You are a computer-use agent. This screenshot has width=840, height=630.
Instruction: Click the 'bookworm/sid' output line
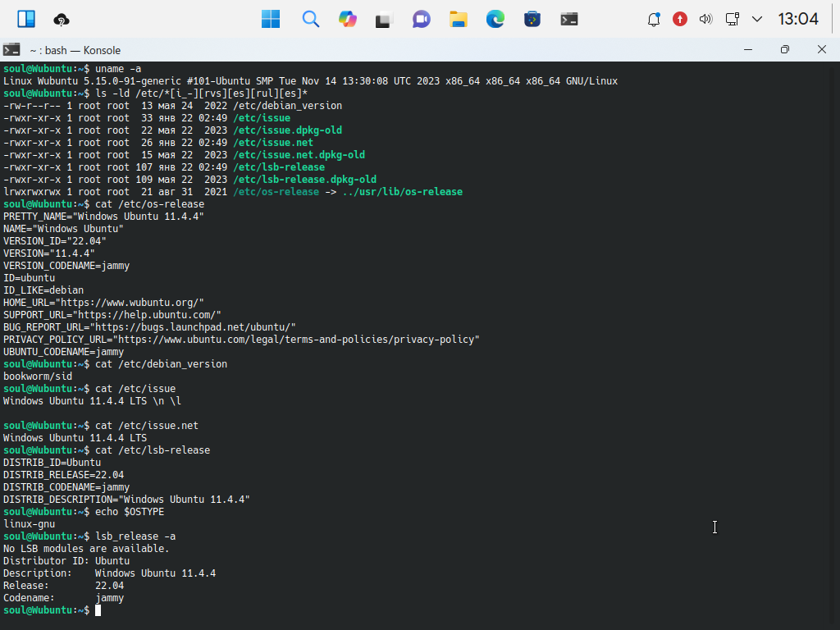coord(38,377)
